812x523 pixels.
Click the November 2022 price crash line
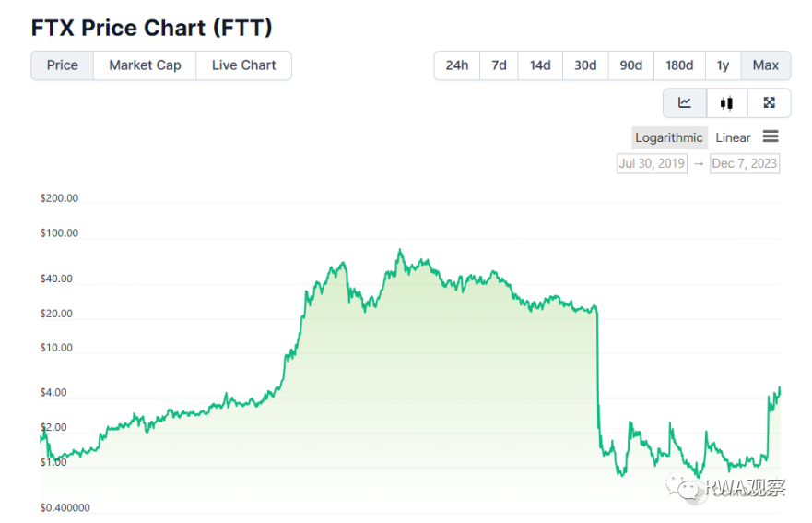click(x=597, y=369)
